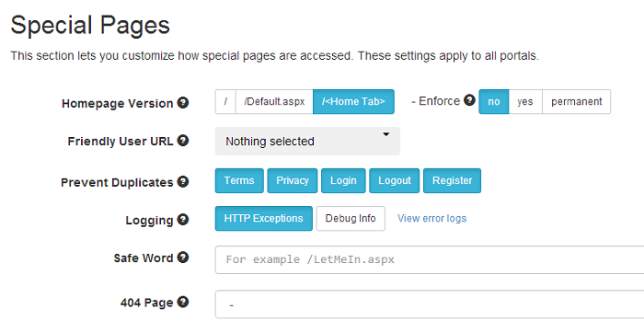The image size is (644, 332).
Task: Choose the "/" homepage version option
Action: point(225,102)
